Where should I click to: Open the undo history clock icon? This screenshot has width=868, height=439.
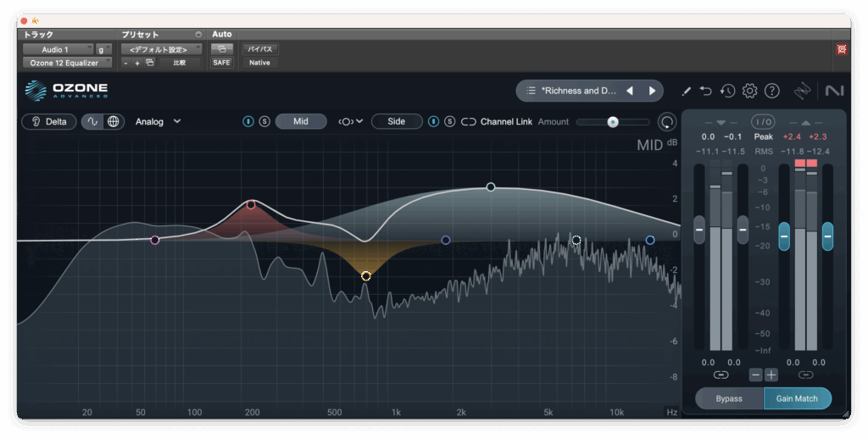point(727,91)
